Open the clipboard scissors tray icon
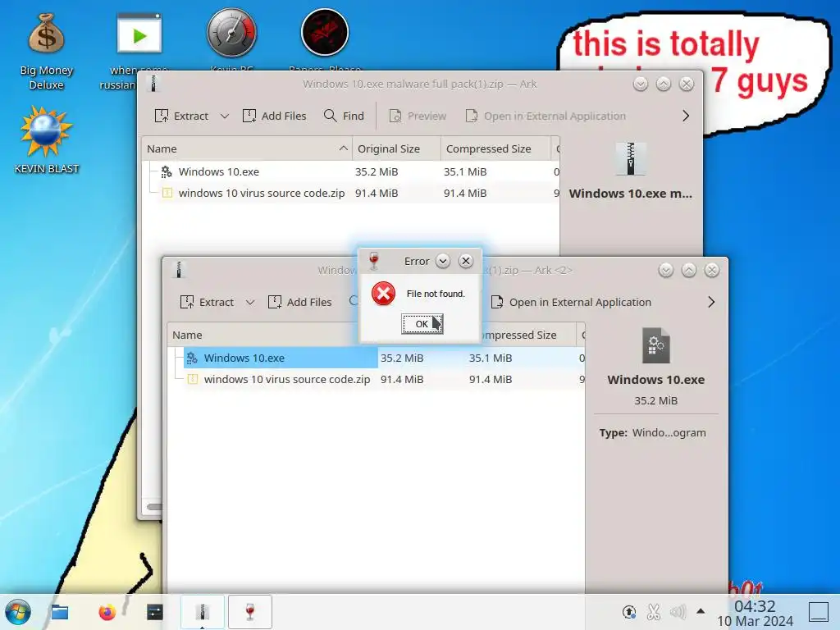 pos(653,612)
